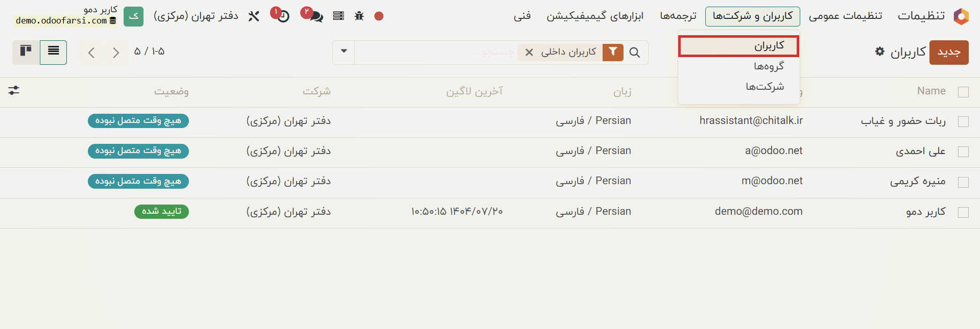Expand the search options dropdown arrow
980x329 pixels.
[343, 52]
